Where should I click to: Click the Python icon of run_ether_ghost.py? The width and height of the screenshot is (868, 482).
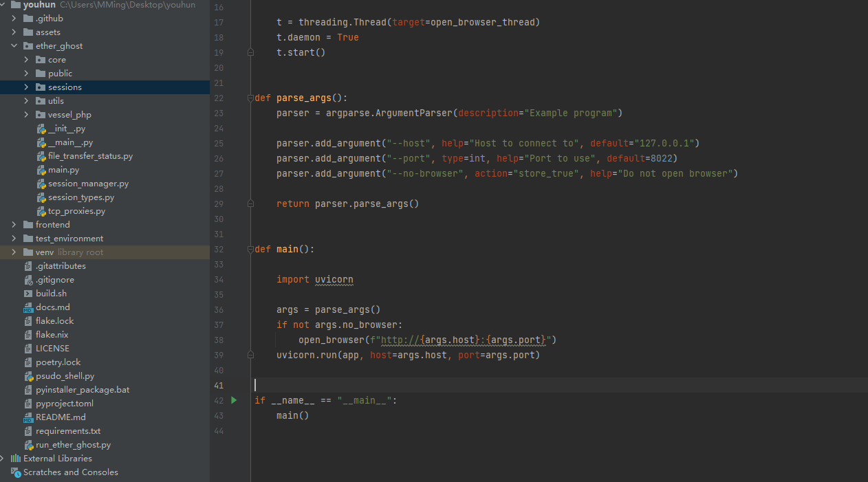pyautogui.click(x=28, y=445)
